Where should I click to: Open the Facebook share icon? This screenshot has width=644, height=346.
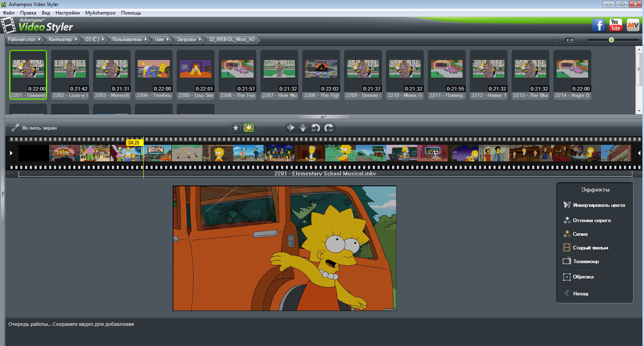599,25
